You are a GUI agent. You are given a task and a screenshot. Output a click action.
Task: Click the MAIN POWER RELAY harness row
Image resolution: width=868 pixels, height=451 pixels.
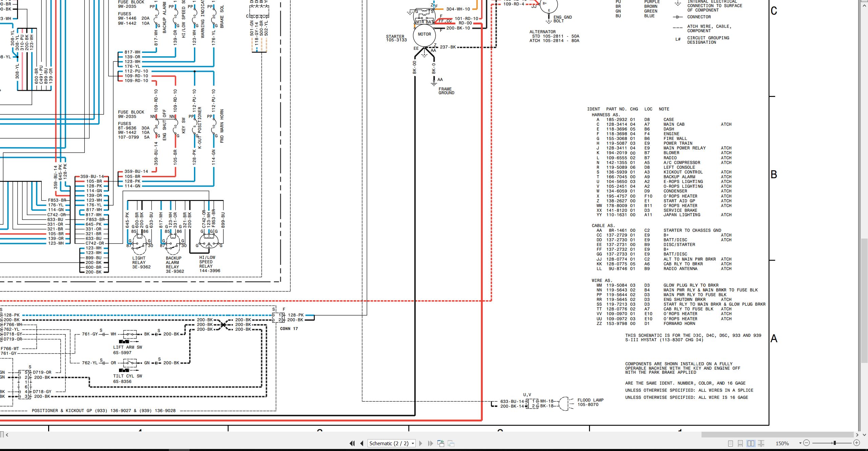(x=664, y=148)
